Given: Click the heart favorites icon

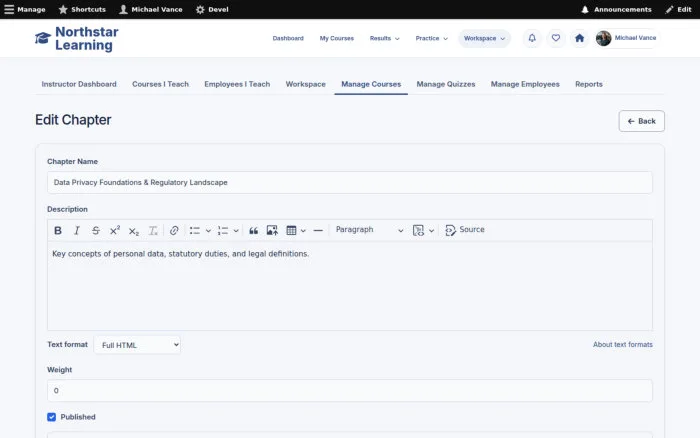Looking at the screenshot, I should pos(555,38).
